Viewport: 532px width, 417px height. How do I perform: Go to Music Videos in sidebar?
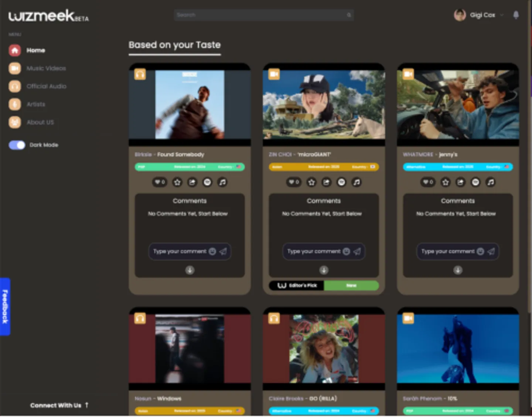(x=46, y=68)
